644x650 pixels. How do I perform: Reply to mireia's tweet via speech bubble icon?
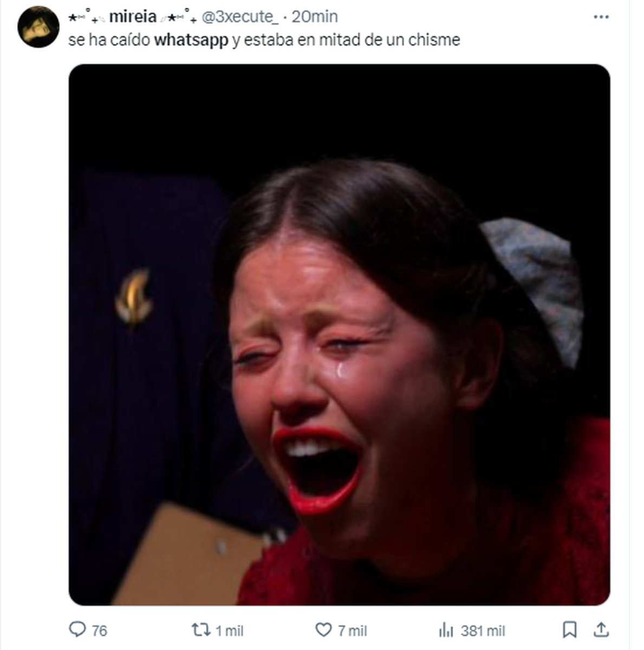77,630
